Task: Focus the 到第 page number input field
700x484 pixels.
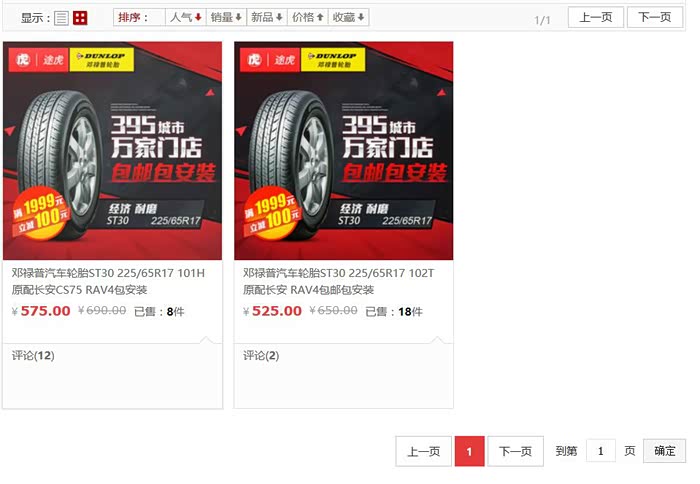Action: 600,451
